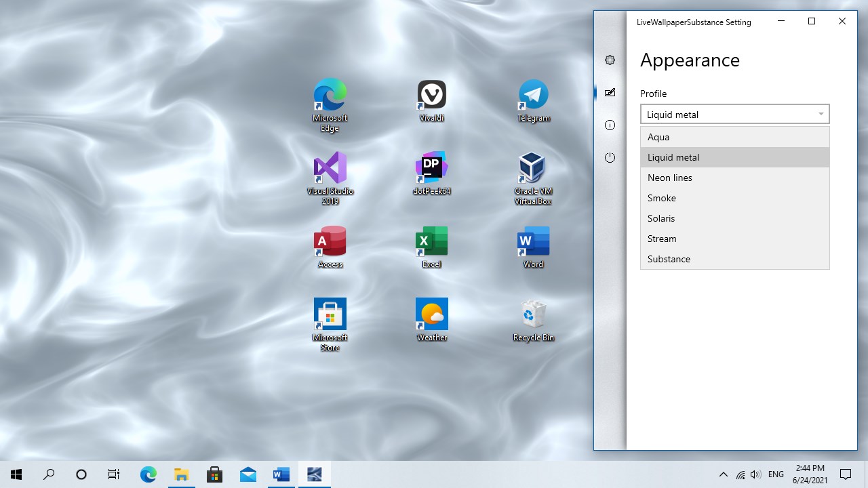Select the Appearance page icon in sidebar
868x488 pixels.
point(610,93)
